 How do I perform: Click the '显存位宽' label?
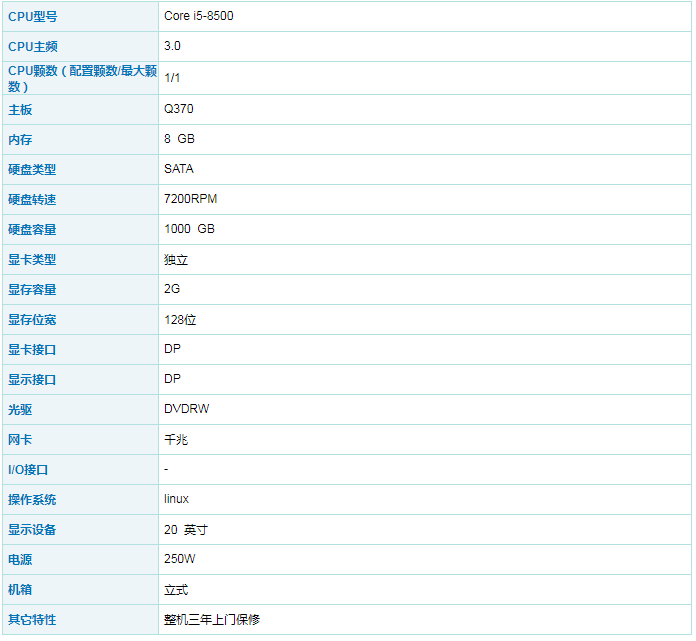click(32, 320)
